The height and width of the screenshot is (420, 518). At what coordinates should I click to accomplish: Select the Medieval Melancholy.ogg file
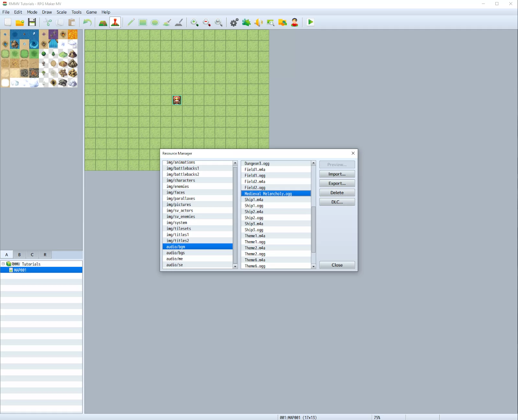click(276, 194)
